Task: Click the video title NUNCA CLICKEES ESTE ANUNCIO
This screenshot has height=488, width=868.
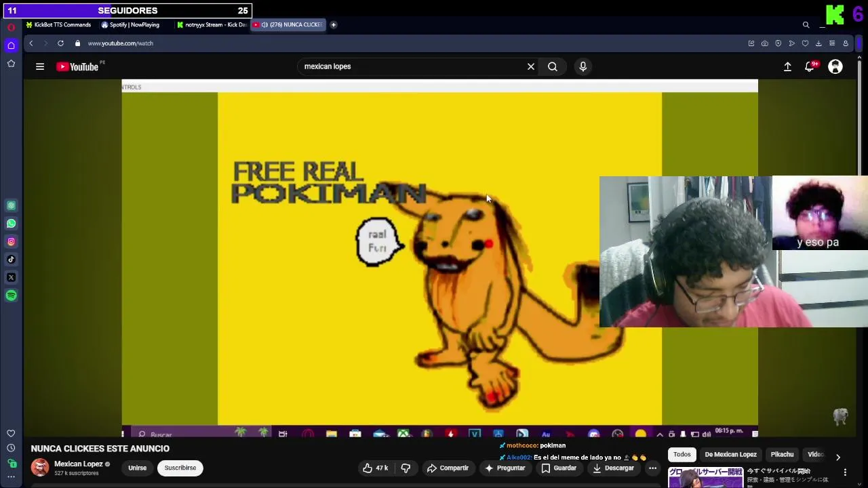Action: 100,449
